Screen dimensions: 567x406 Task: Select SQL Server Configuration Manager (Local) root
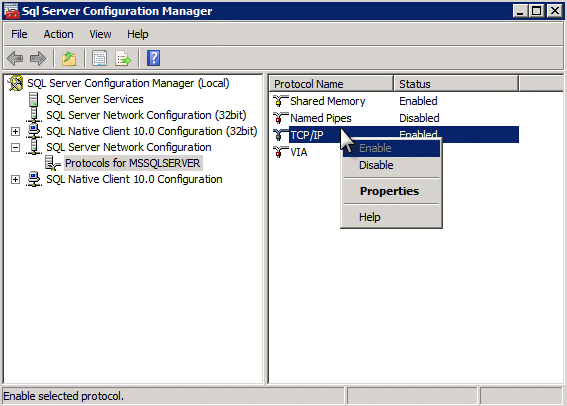(x=128, y=83)
